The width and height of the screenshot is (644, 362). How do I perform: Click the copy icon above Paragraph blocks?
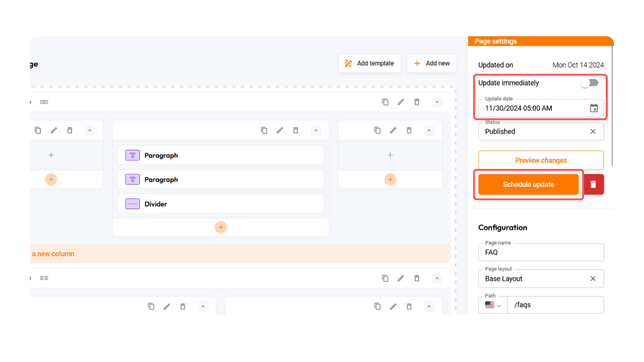tap(264, 130)
